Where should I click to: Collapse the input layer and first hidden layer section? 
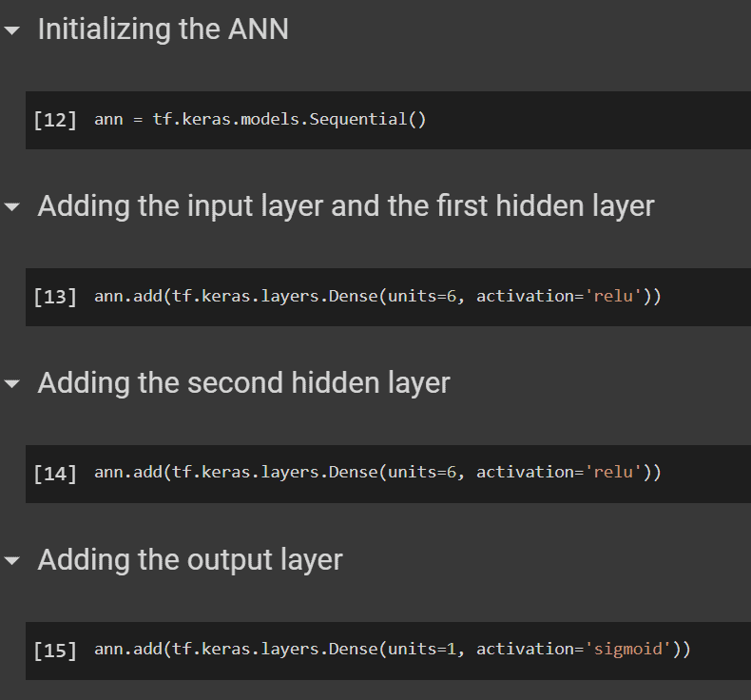[x=11, y=207]
